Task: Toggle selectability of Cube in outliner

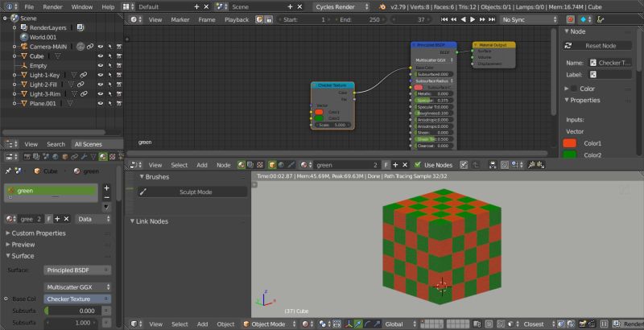Action: (x=109, y=56)
